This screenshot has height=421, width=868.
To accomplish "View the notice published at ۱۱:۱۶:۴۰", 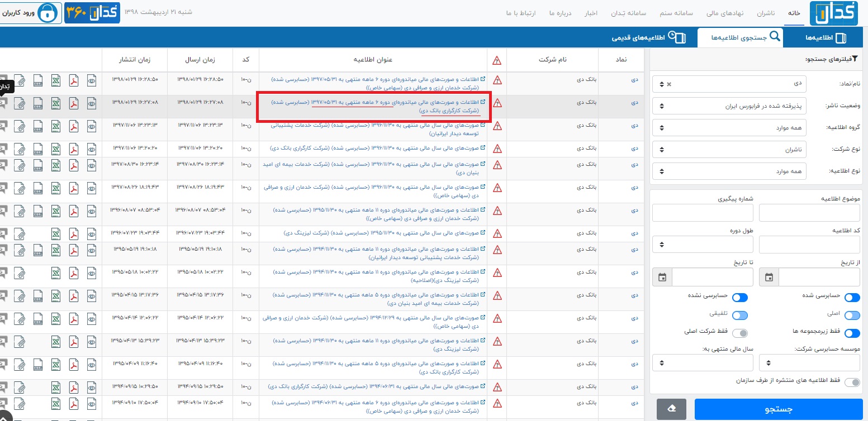I will coord(92,364).
